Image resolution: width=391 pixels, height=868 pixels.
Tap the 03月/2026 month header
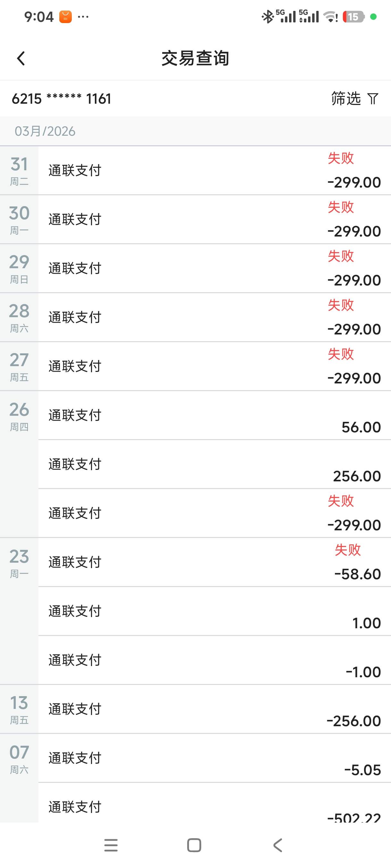[x=45, y=131]
